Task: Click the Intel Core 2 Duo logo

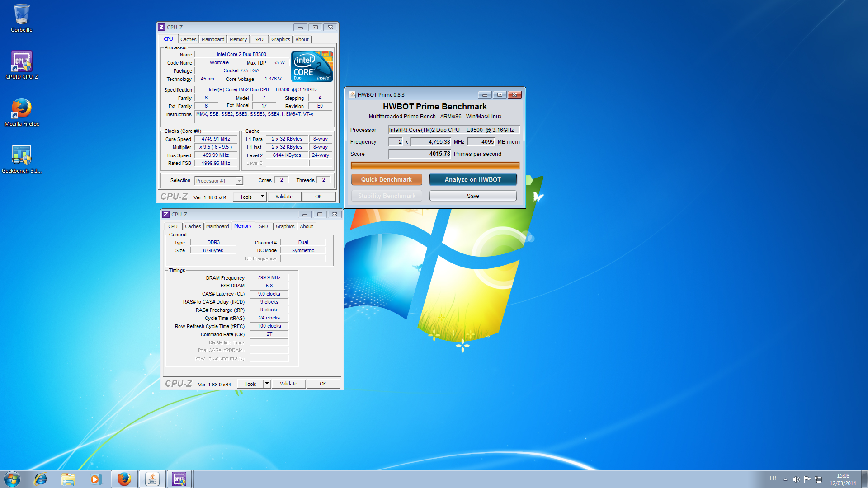Action: tap(312, 66)
